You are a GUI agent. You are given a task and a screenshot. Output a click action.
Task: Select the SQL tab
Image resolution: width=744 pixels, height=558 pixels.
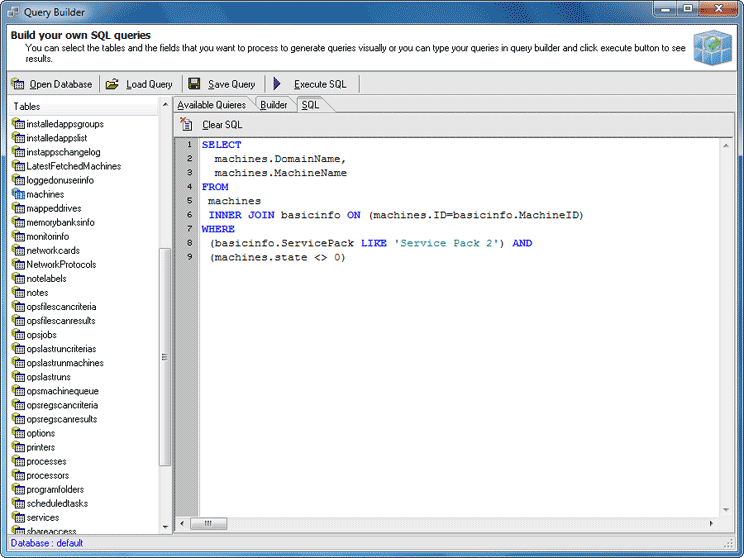tap(311, 105)
